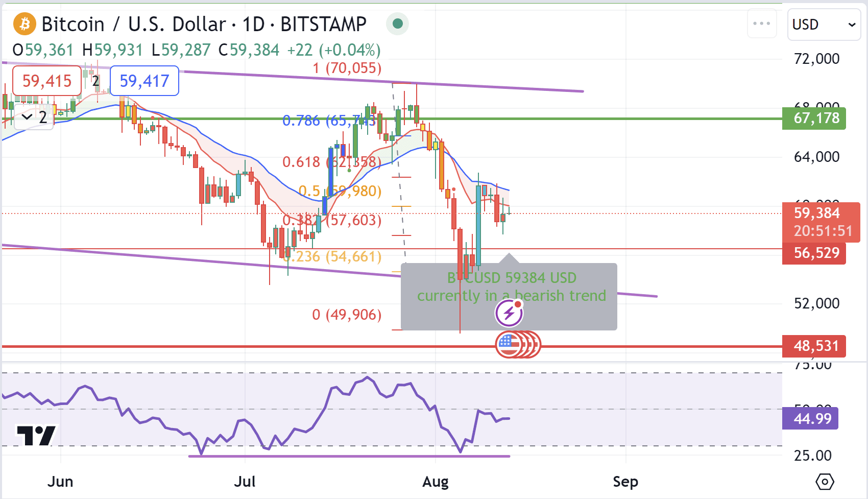Screen dimensions: 868x499
Task: Click the red 59,415 sell price button
Action: pyautogui.click(x=47, y=81)
